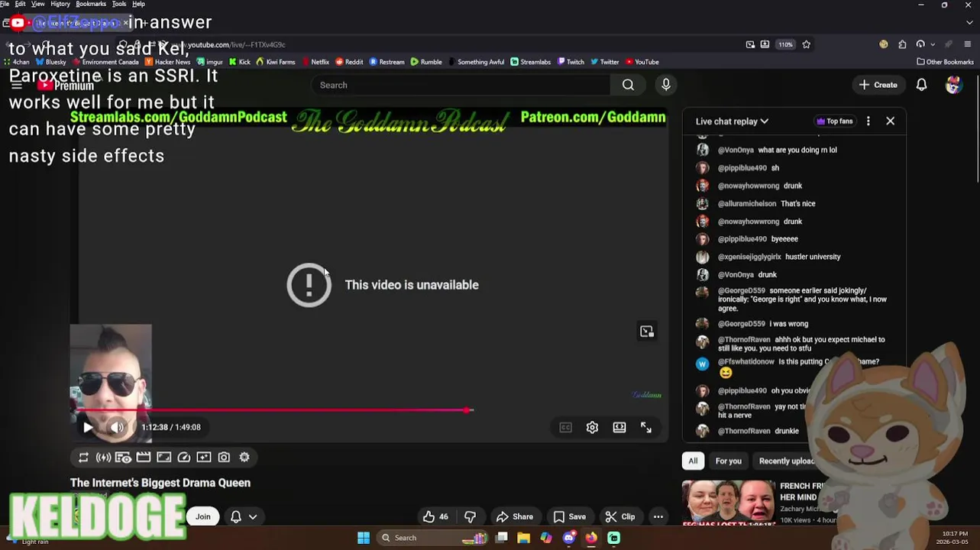Open the History menu in browser
980x550 pixels.
point(60,4)
